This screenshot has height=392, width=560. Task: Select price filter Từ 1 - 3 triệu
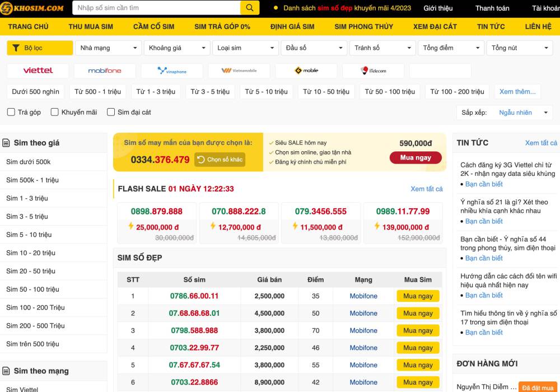click(156, 92)
